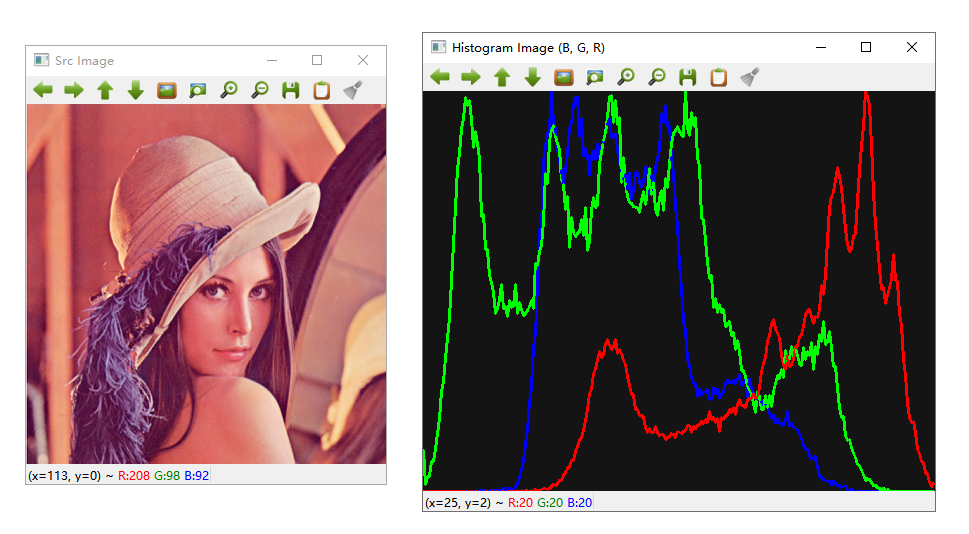Pan right in the Histogram Image window
Screen dimensions: 969x534
click(x=471, y=77)
